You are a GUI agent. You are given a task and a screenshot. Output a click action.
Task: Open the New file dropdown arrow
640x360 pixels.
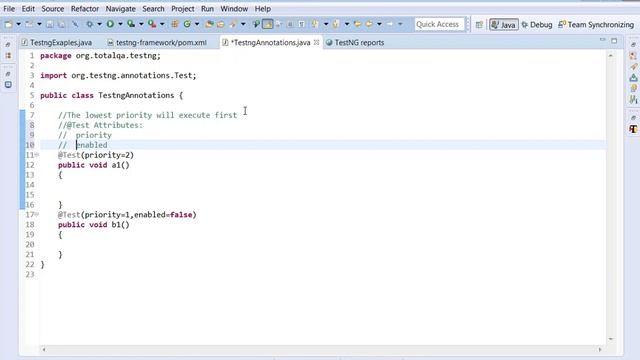point(18,24)
